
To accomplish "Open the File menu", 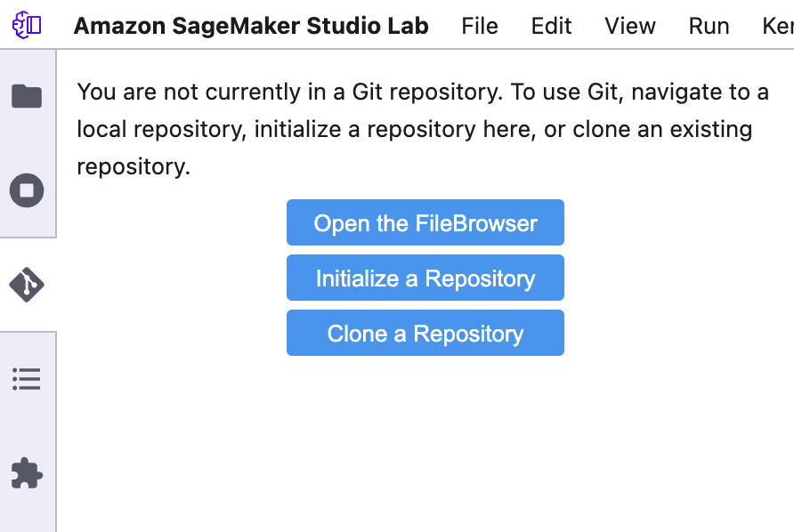I will [x=480, y=26].
